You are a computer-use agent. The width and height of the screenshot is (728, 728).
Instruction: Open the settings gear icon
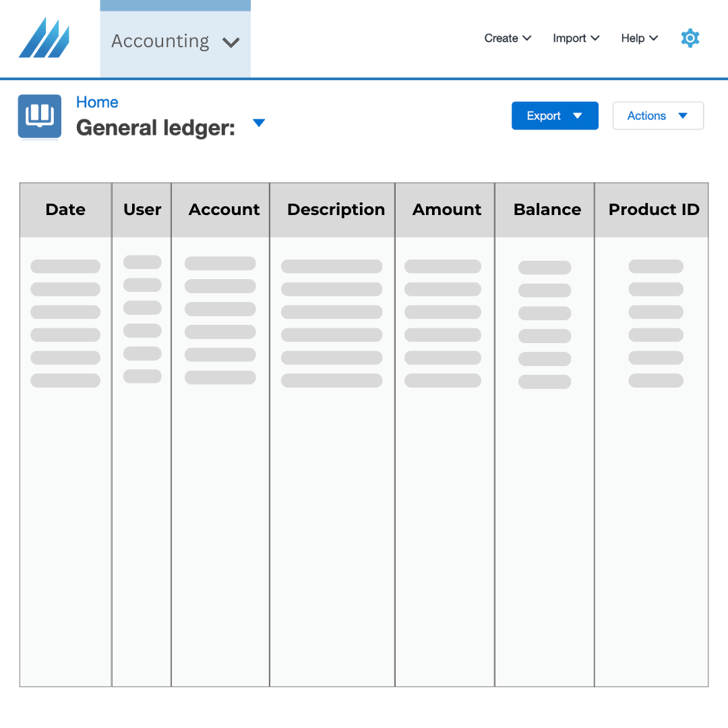coord(690,38)
